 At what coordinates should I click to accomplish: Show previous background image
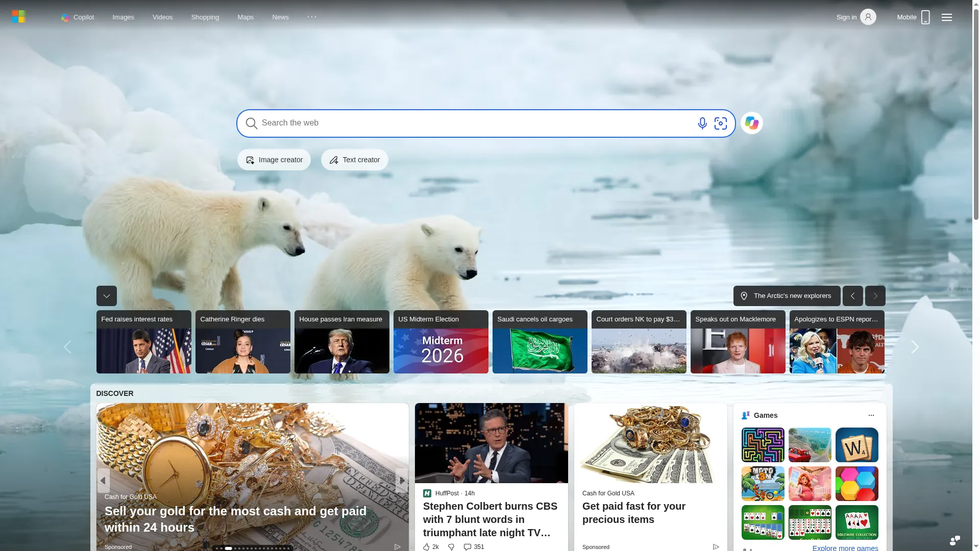click(x=853, y=296)
